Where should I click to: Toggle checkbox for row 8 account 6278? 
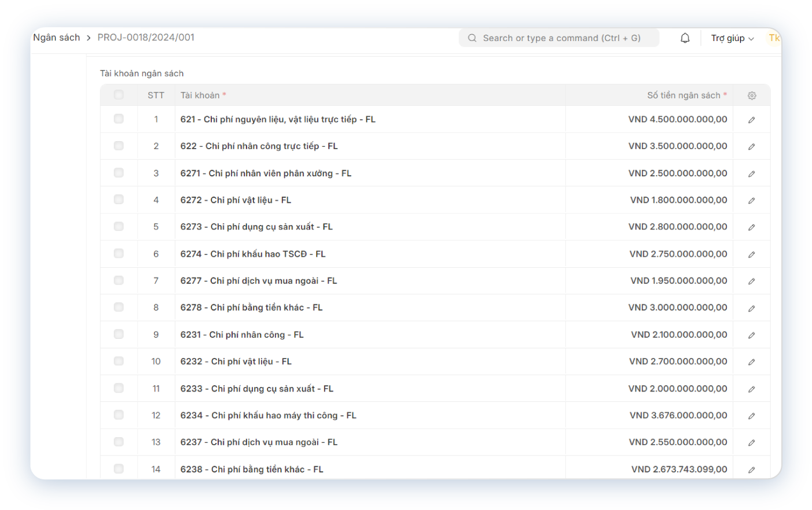click(x=119, y=307)
